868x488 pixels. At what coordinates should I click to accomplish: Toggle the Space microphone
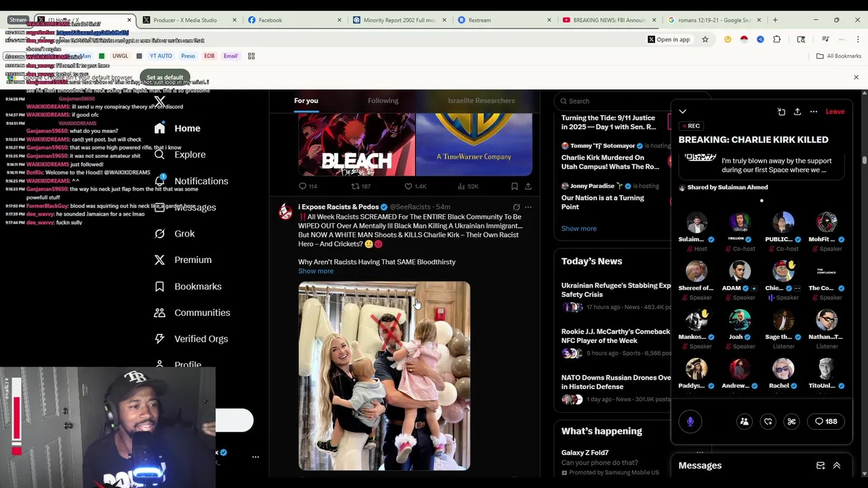click(x=690, y=422)
